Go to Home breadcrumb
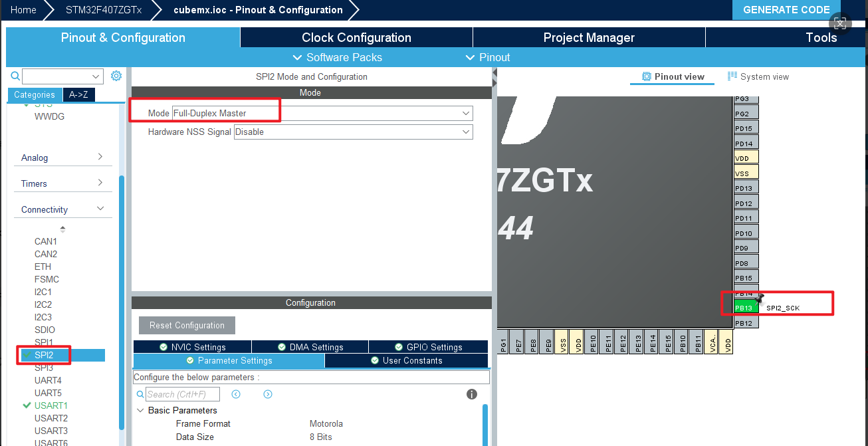The image size is (868, 446). click(24, 9)
